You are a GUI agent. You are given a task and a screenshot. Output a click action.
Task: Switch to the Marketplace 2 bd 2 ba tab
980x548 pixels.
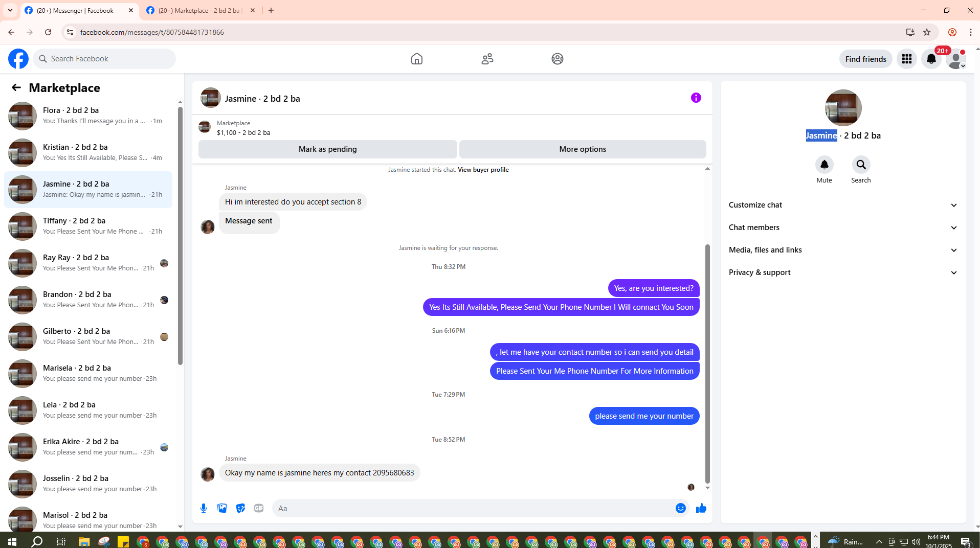(x=201, y=10)
